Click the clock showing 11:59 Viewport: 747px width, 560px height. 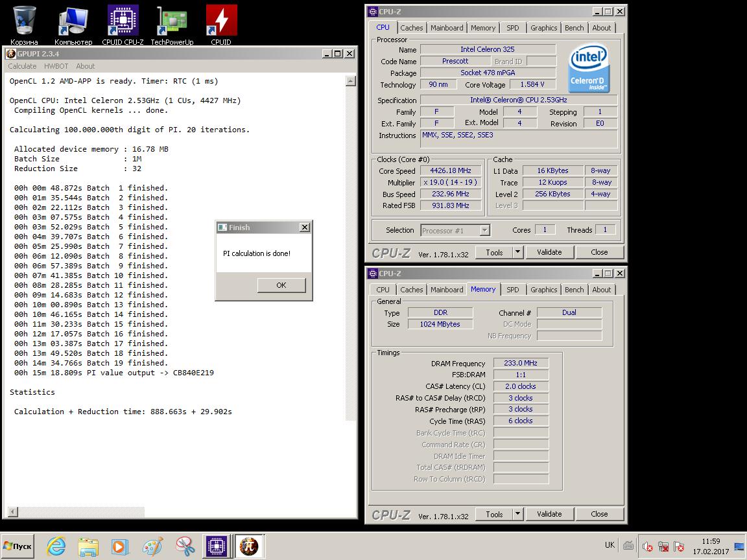click(x=711, y=541)
